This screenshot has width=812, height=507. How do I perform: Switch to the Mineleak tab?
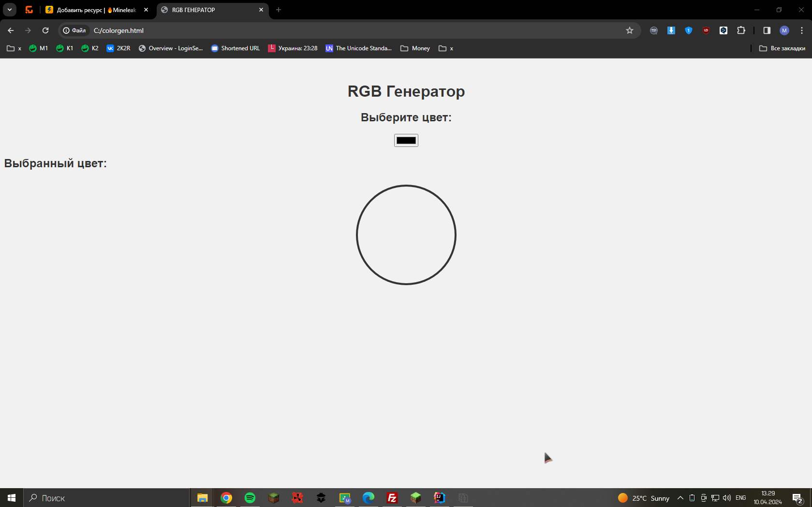pyautogui.click(x=96, y=10)
